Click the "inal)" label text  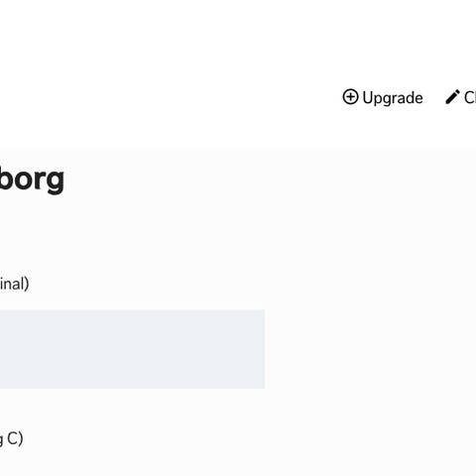coord(14,284)
